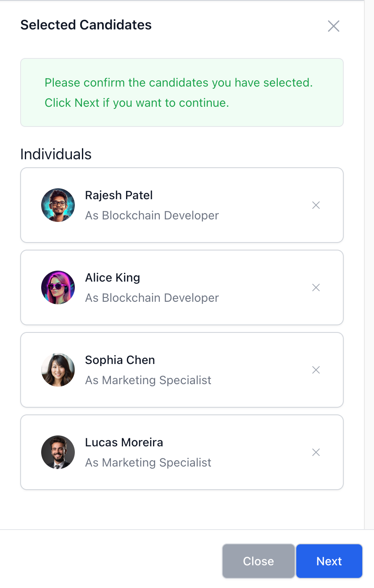Click Lucas Moreira's name text
Screen dimensions: 374x588
coord(124,443)
